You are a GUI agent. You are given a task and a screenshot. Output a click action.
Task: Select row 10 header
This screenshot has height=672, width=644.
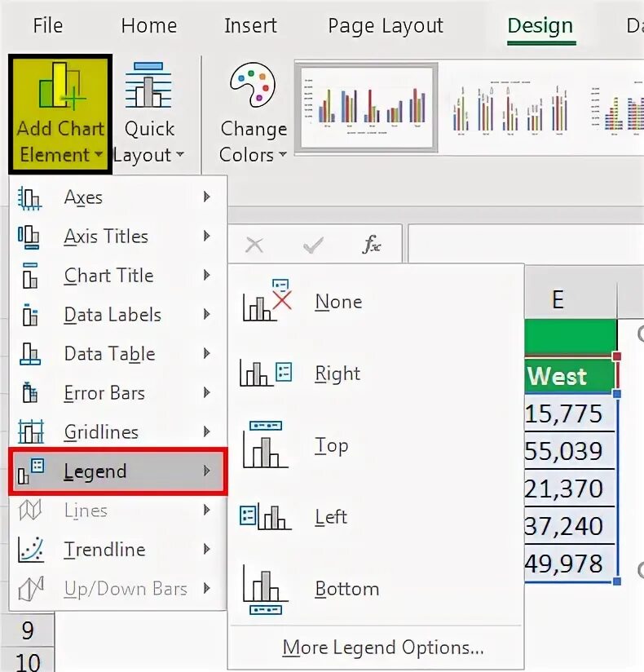point(28,661)
